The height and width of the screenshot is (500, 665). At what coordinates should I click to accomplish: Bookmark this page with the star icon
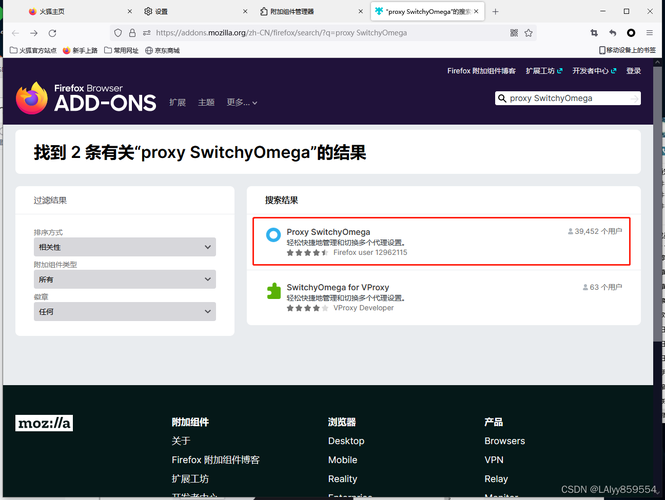click(528, 33)
